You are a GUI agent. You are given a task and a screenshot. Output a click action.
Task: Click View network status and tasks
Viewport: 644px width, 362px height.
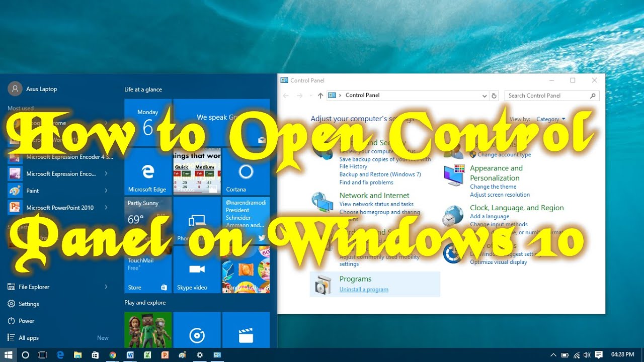[x=376, y=204]
